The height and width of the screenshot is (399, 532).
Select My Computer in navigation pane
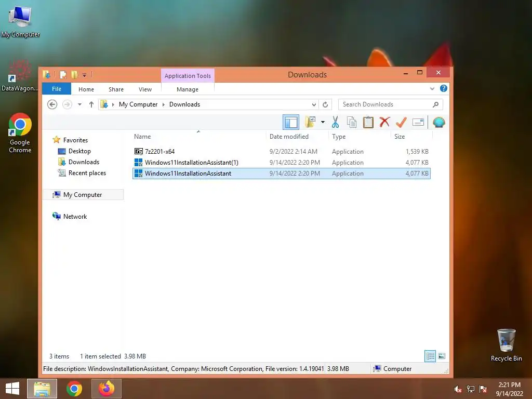tap(83, 194)
